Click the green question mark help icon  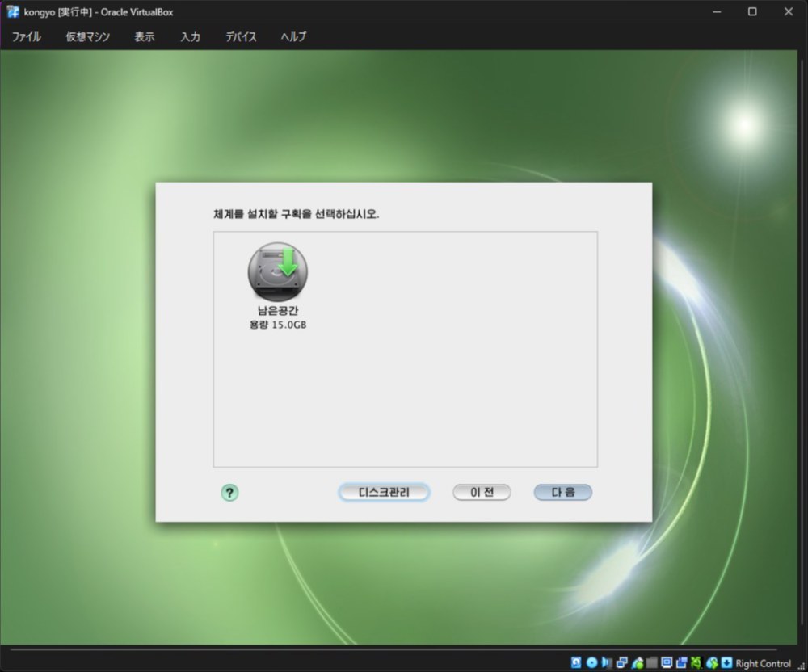(x=229, y=493)
